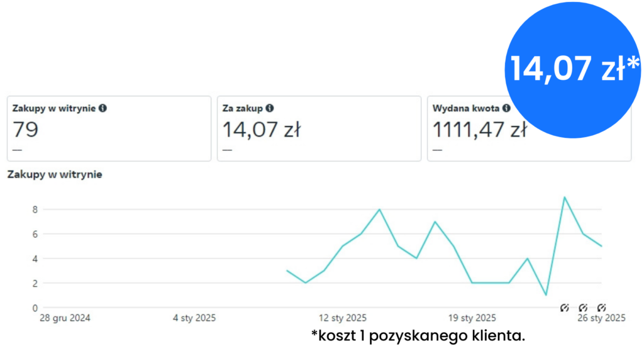Click the chart peak at value 8
644x363 pixels.
pos(379,209)
